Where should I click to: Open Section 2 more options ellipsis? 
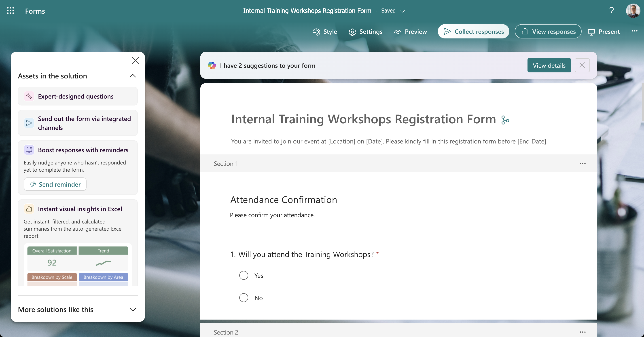click(583, 332)
